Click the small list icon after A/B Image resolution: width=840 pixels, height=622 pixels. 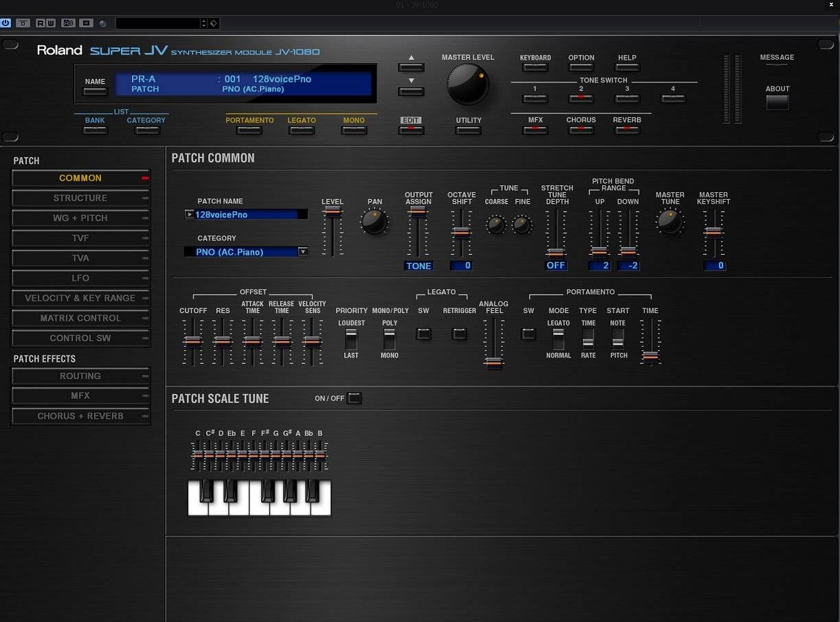coord(86,23)
